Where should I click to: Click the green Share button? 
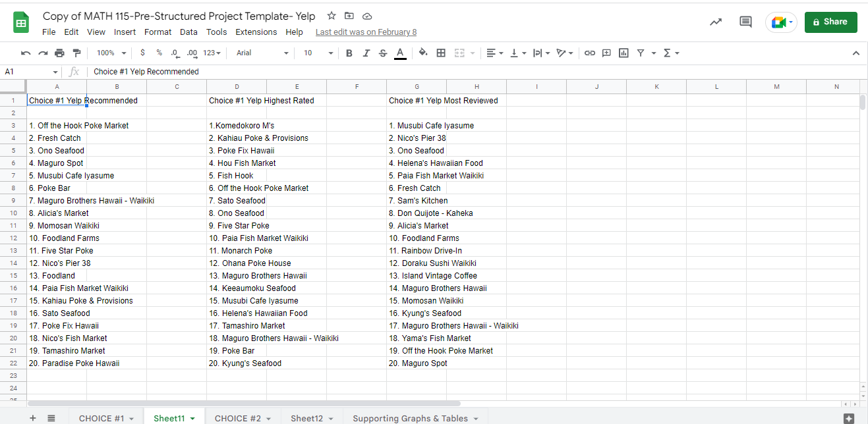coord(831,22)
